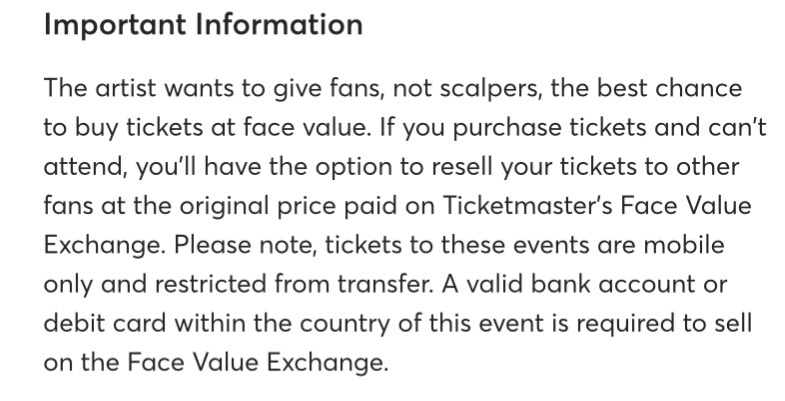The height and width of the screenshot is (401, 785).
Task: Click the "Important Information" heading
Action: [x=203, y=25]
